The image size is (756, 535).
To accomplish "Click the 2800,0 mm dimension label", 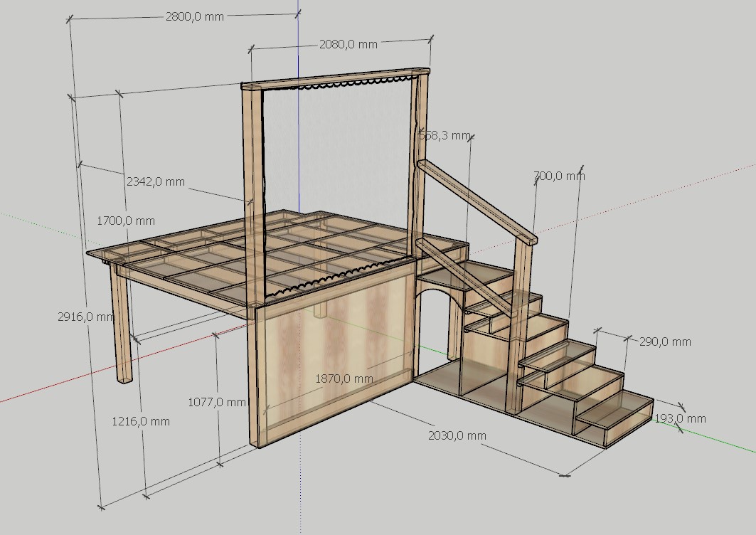I will click(x=194, y=17).
